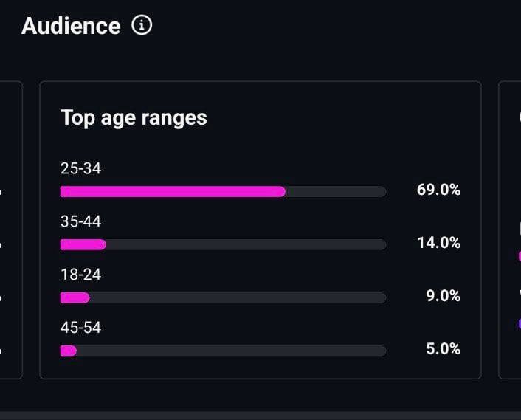The height and width of the screenshot is (420, 521).
Task: Select the 35-44 age range label
Action: (80, 221)
